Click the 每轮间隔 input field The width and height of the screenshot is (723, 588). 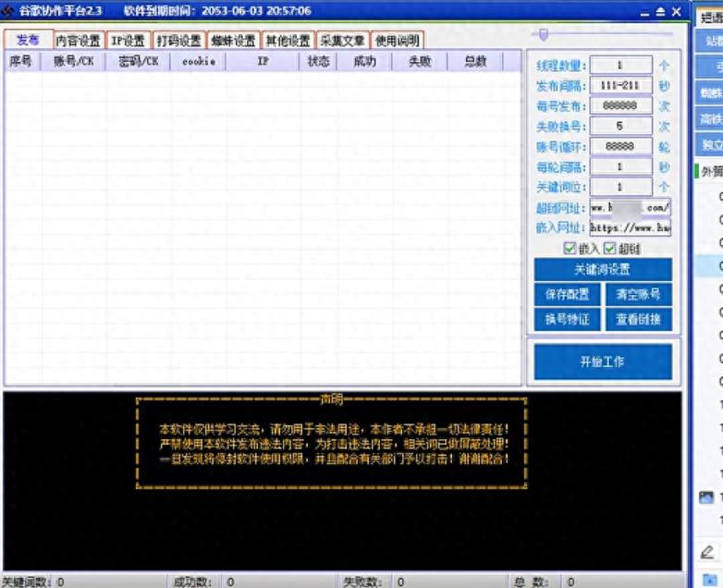click(x=620, y=166)
